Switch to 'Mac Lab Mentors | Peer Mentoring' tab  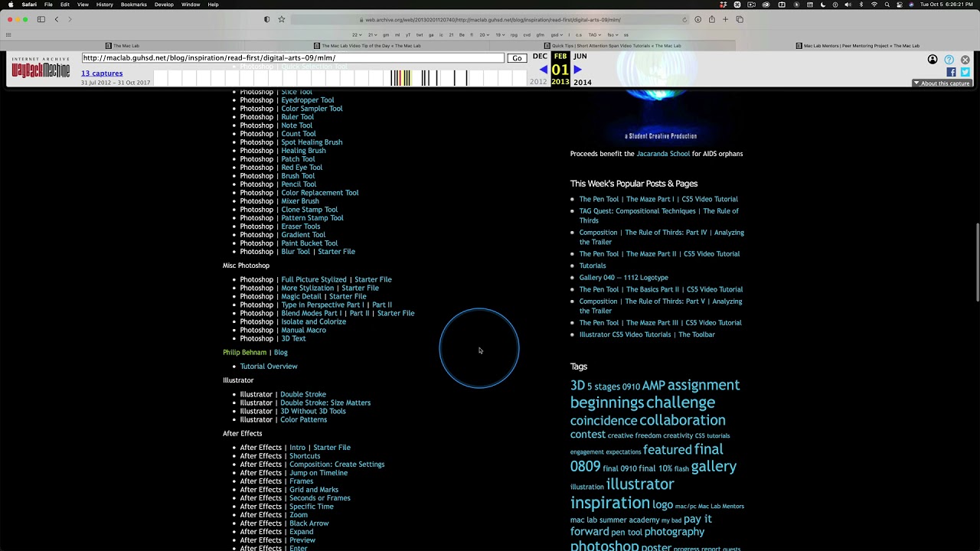pos(857,45)
